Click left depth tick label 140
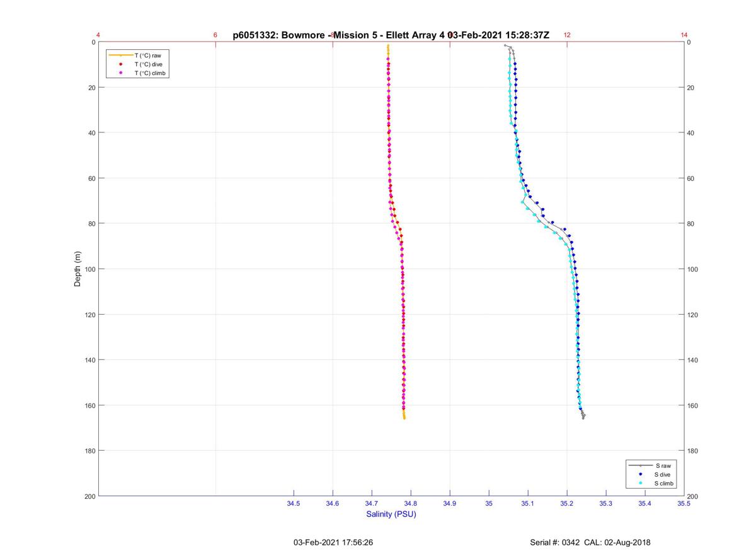The height and width of the screenshot is (558, 756). 89,360
